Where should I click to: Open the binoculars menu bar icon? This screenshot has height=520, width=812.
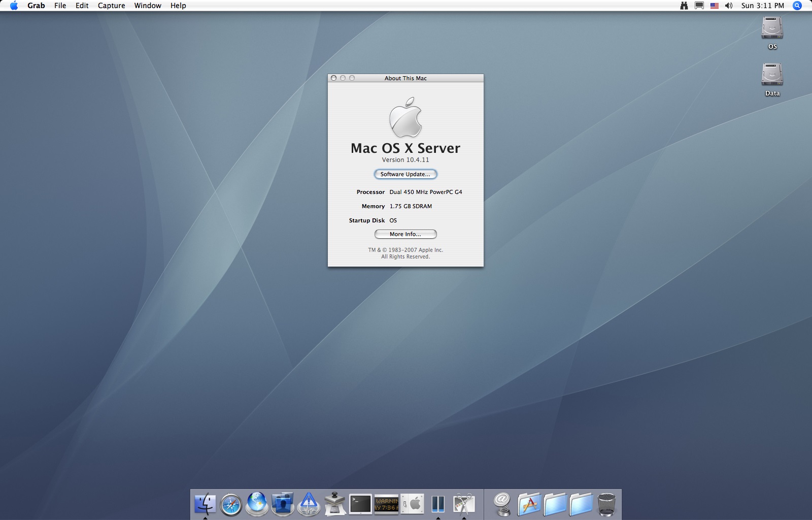[x=684, y=6]
